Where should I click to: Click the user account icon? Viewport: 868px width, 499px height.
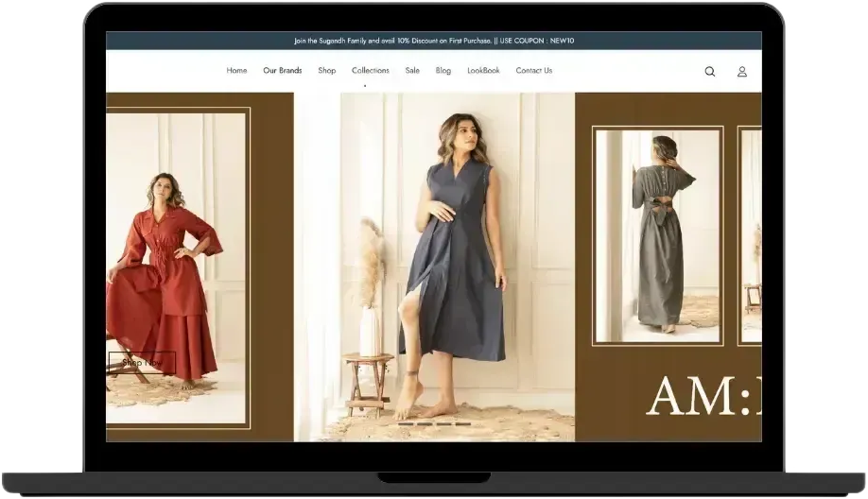[x=742, y=71]
